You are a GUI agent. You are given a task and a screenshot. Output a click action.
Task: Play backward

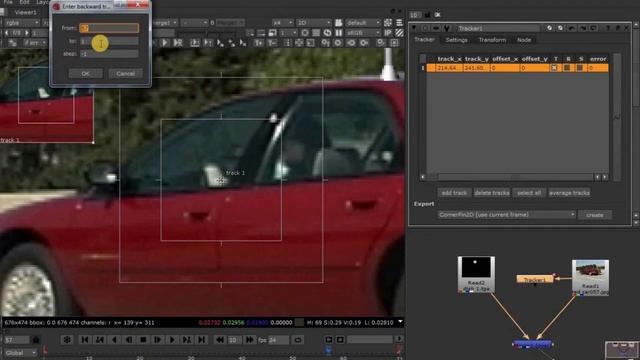(x=114, y=340)
